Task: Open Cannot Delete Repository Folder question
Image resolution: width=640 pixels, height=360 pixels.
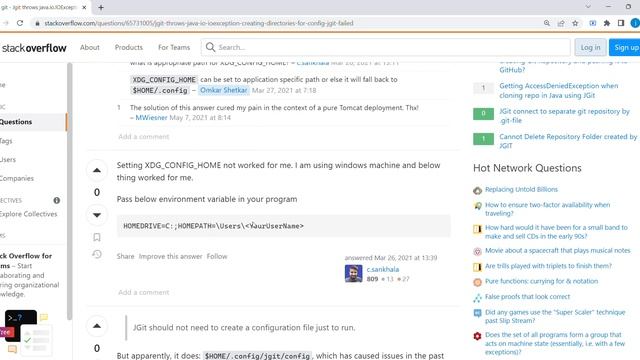Action: [568, 141]
